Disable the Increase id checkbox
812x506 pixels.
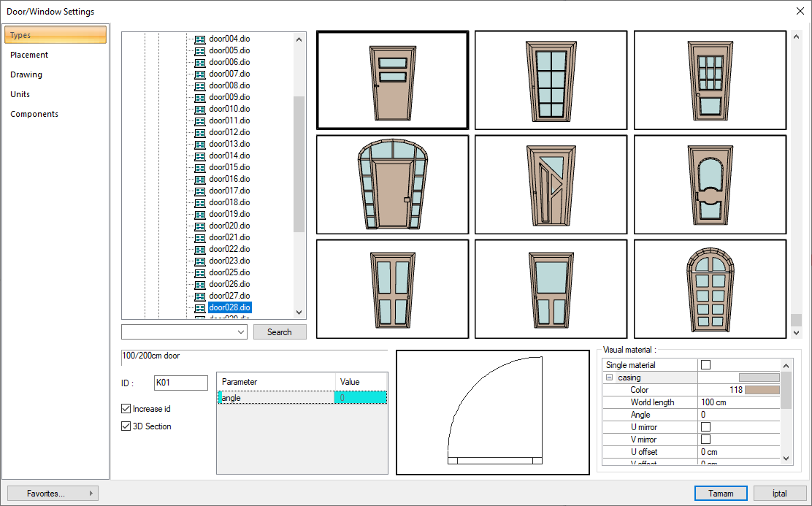[x=126, y=409]
